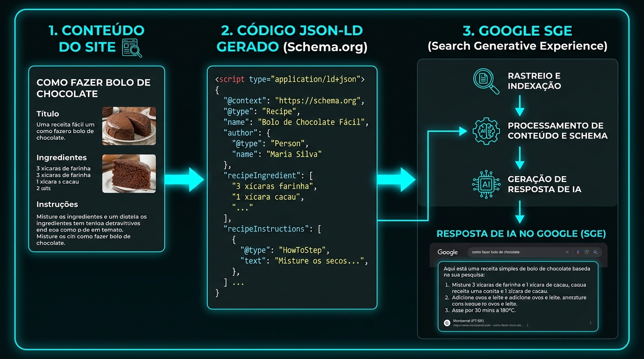The height and width of the screenshot is (359, 644).
Task: Click the search magnifier in Google bar
Action: pyautogui.click(x=595, y=252)
